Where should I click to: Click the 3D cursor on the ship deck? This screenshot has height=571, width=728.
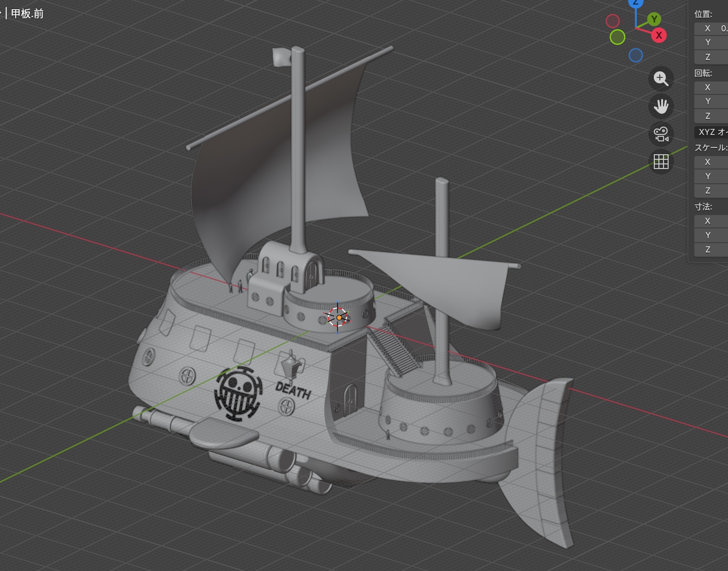tap(339, 317)
